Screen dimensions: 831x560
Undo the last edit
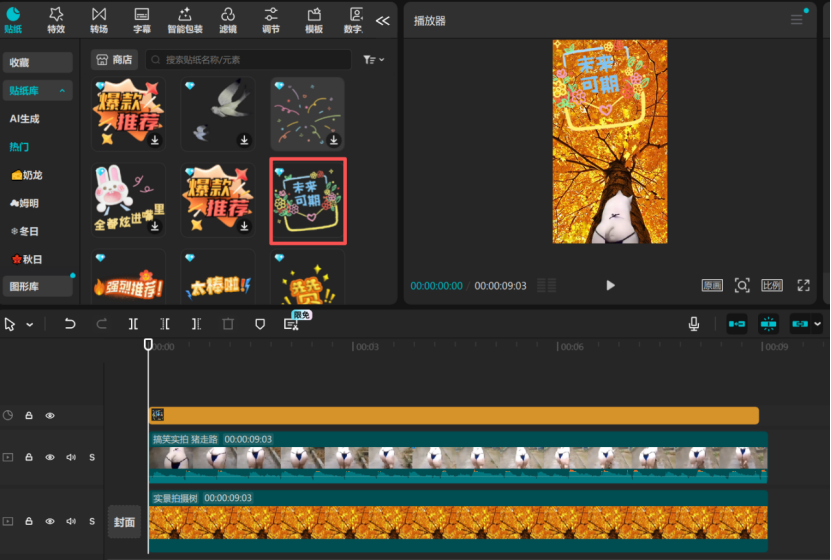click(70, 324)
